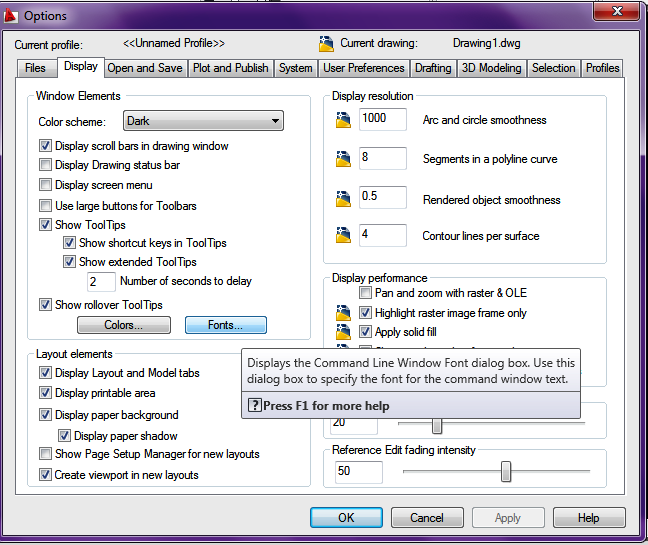
Task: Click the AutoCAD logo icon in title bar
Action: (x=10, y=16)
